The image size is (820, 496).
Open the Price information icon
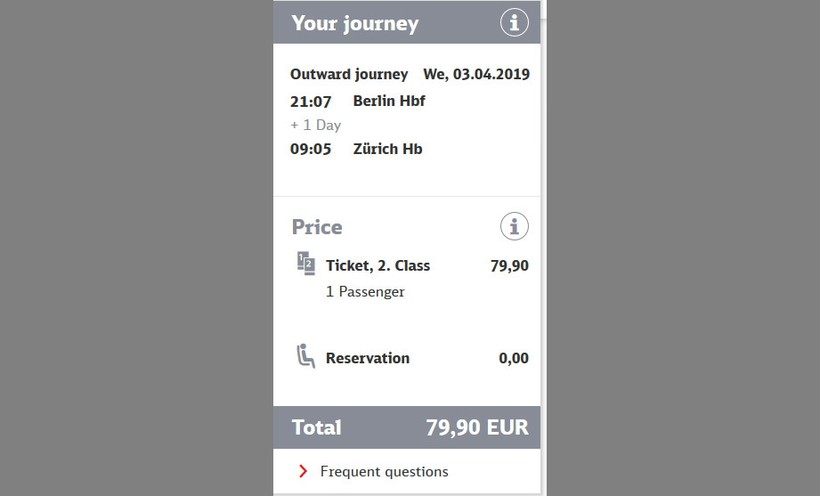514,227
